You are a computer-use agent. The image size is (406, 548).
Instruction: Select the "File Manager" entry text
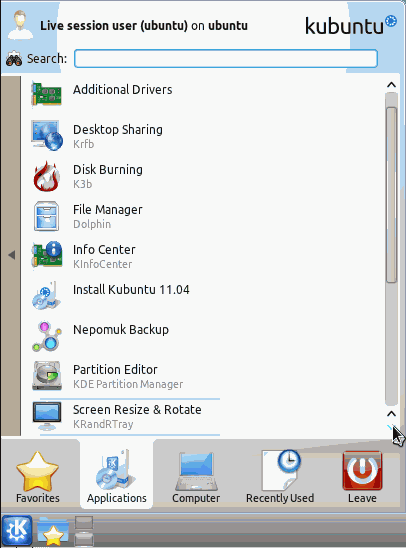108,210
